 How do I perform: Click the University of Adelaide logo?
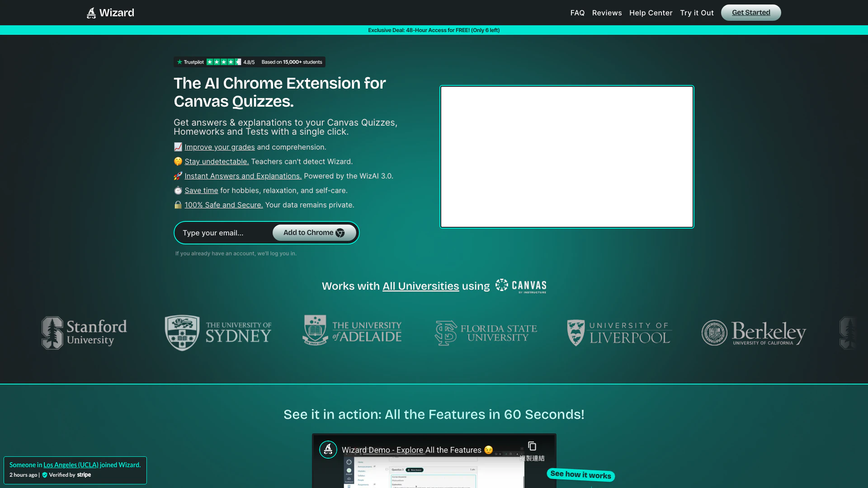click(x=352, y=331)
